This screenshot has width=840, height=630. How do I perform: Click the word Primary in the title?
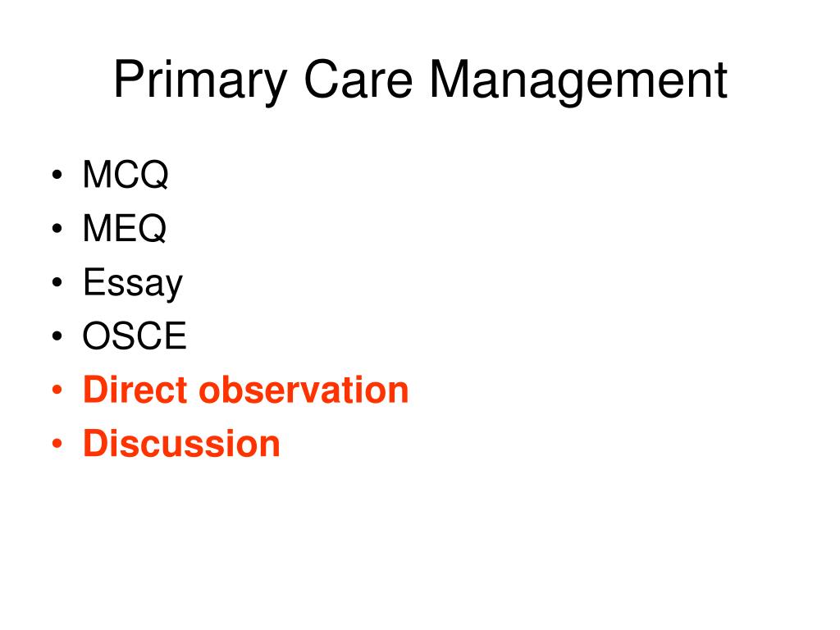201,80
